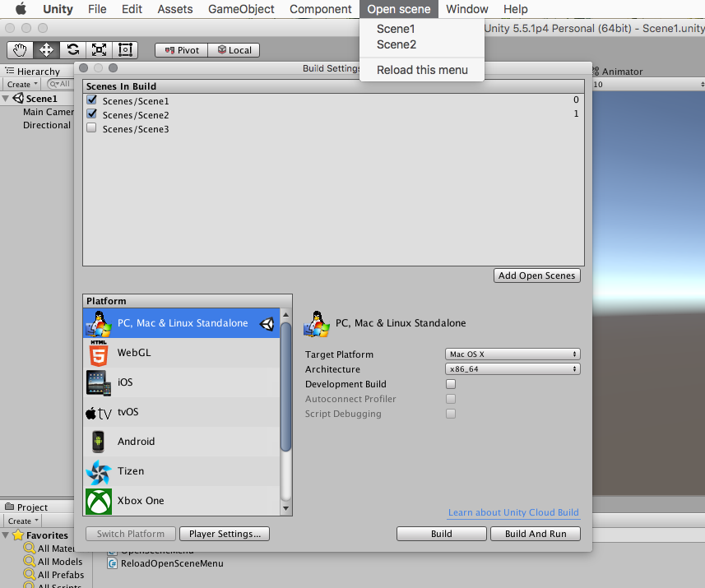Click the Tizen pinwheel icon
Image resolution: width=705 pixels, height=588 pixels.
coord(99,472)
